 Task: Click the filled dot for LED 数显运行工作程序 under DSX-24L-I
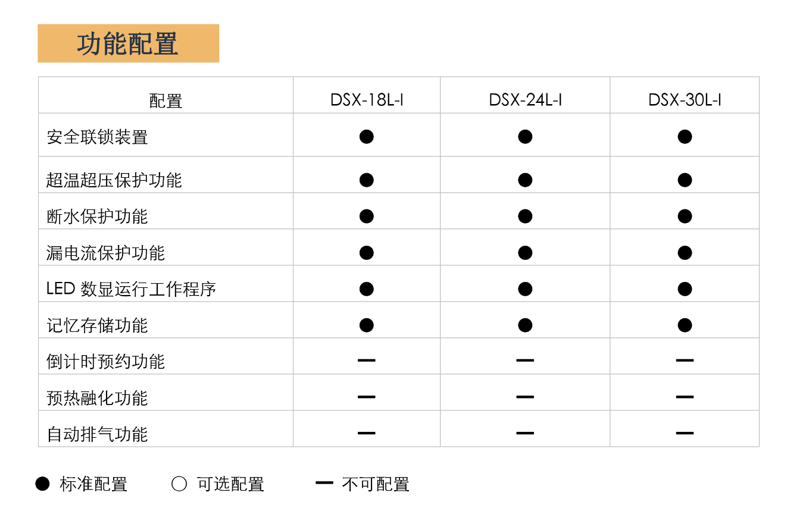(525, 289)
